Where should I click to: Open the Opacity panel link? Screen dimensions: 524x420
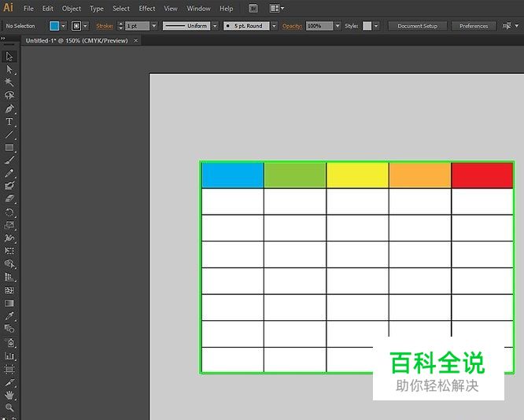(292, 26)
